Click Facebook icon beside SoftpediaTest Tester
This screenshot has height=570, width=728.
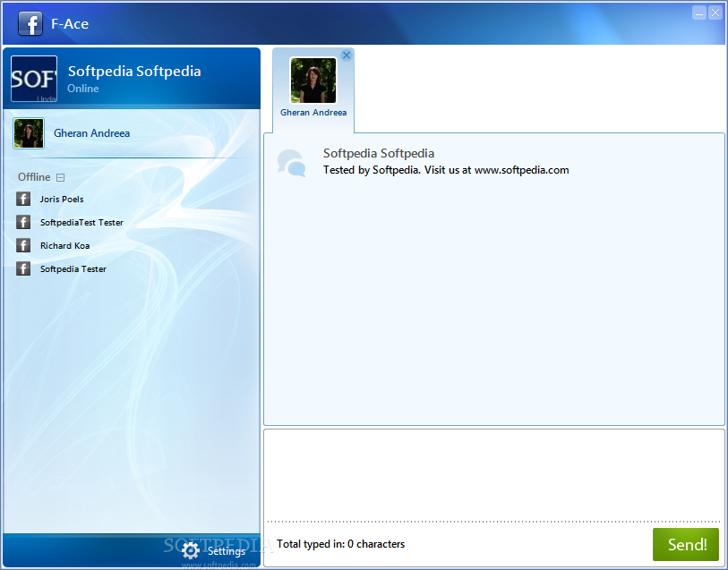[x=23, y=222]
